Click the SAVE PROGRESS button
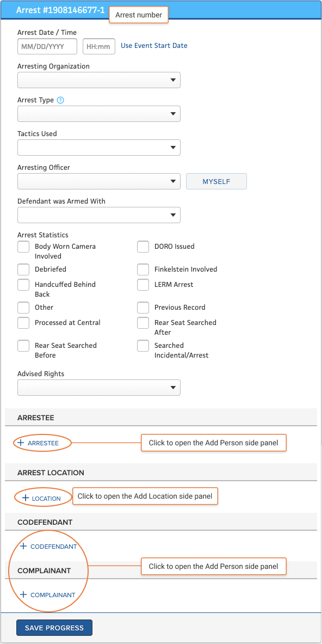This screenshot has height=644, width=322. pyautogui.click(x=54, y=627)
